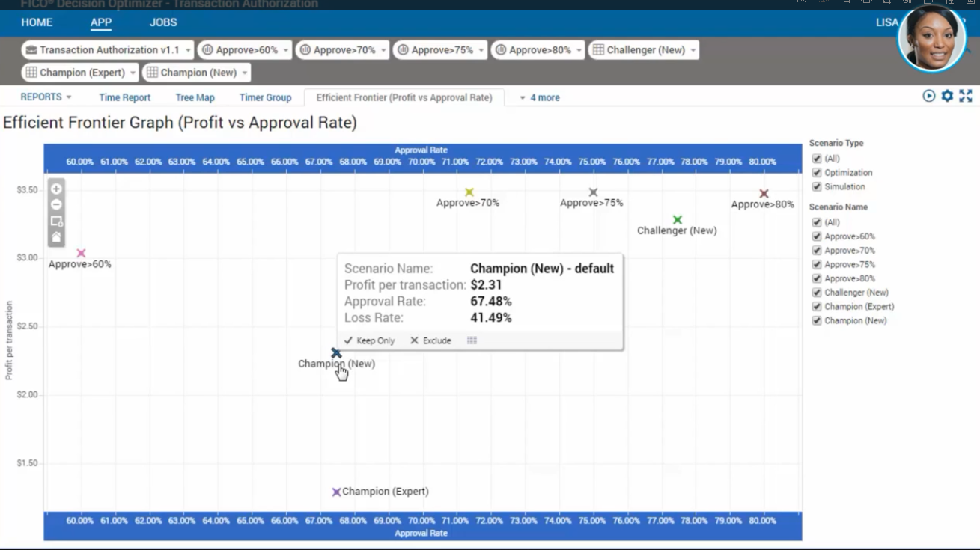
Task: Uncheck Approve>80% scenario name checkbox
Action: coord(817,278)
